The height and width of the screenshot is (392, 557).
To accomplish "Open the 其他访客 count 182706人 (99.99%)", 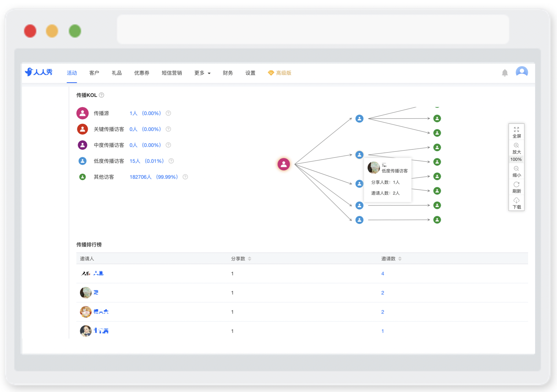I will pyautogui.click(x=154, y=177).
